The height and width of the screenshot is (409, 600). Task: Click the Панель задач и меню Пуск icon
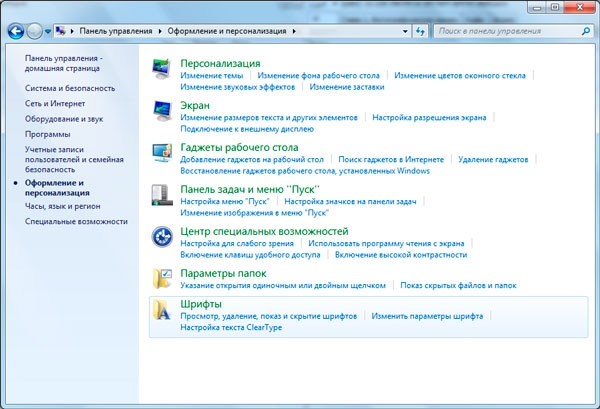tap(161, 194)
